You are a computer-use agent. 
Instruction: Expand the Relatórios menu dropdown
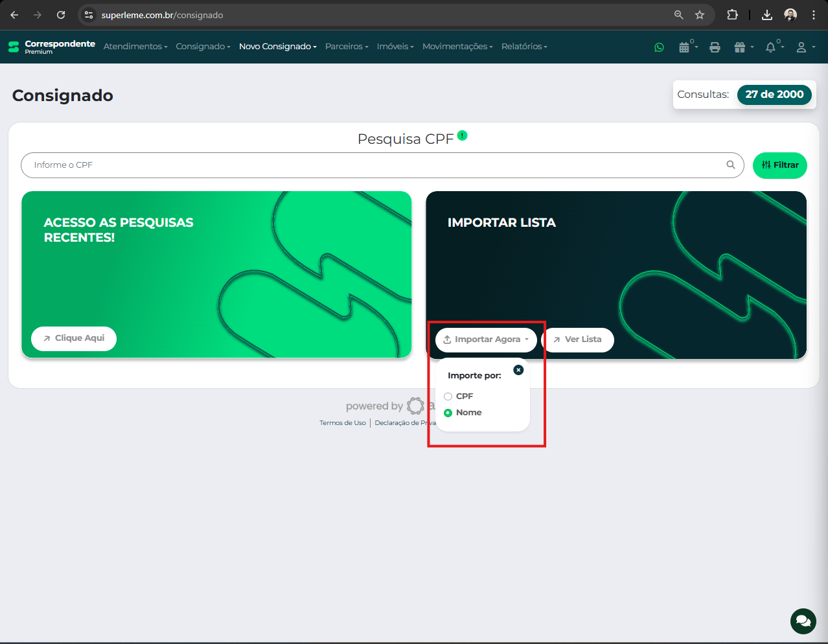click(x=524, y=47)
